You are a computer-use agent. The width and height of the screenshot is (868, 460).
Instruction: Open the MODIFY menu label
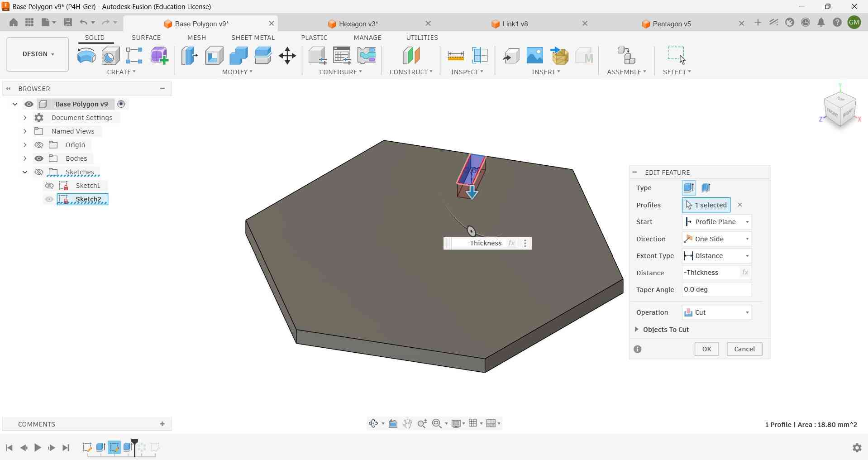click(237, 72)
